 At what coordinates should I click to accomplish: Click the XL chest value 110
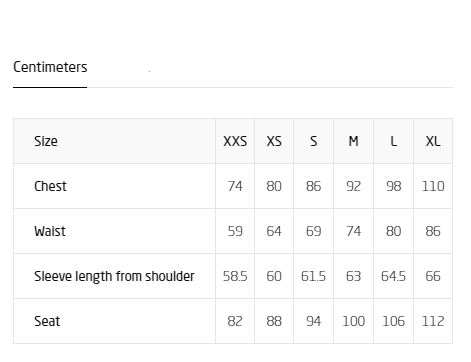click(433, 186)
